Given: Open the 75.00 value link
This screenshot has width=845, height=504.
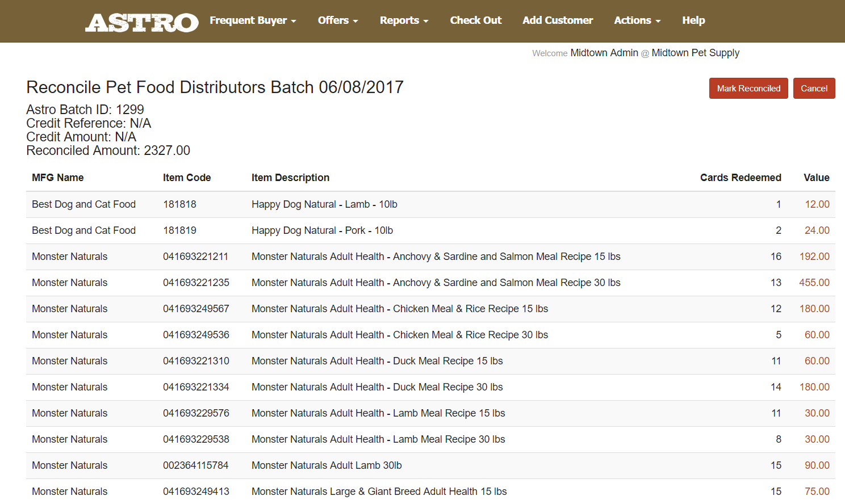Looking at the screenshot, I should (x=817, y=492).
